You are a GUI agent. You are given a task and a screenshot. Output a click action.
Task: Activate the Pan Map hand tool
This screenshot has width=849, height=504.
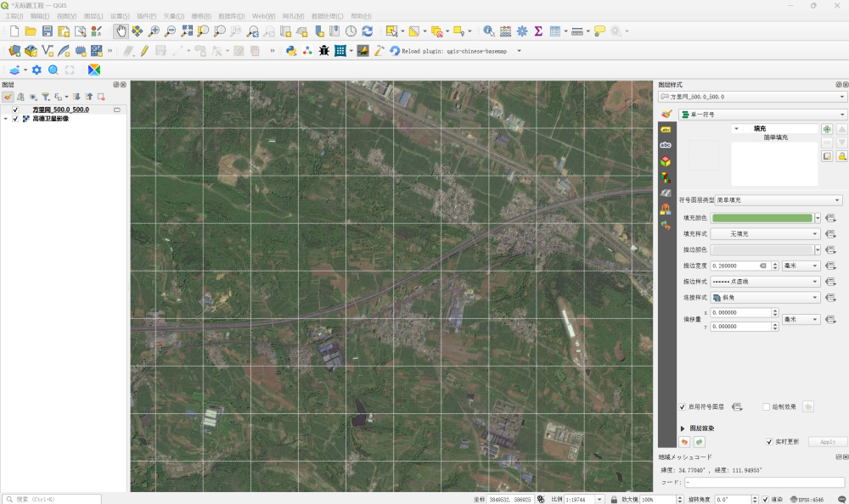coord(121,31)
